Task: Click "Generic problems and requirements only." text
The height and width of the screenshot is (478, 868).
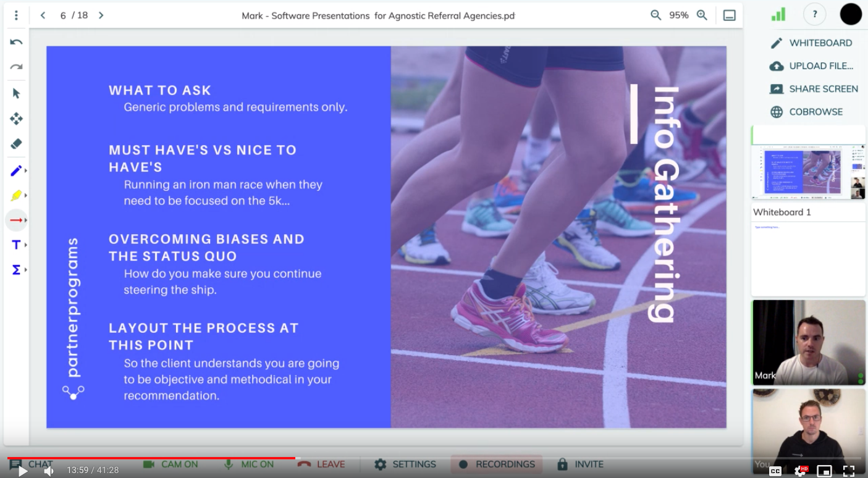Action: click(235, 107)
